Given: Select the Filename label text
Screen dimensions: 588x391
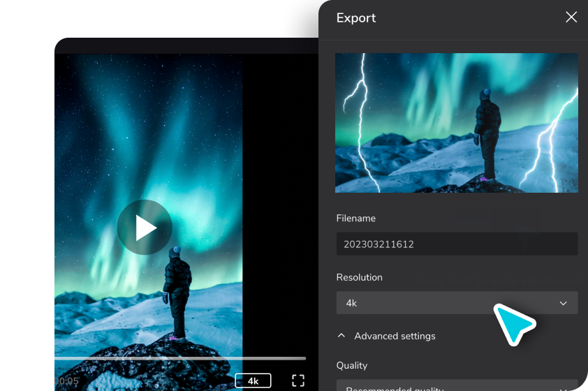Looking at the screenshot, I should pyautogui.click(x=356, y=219).
